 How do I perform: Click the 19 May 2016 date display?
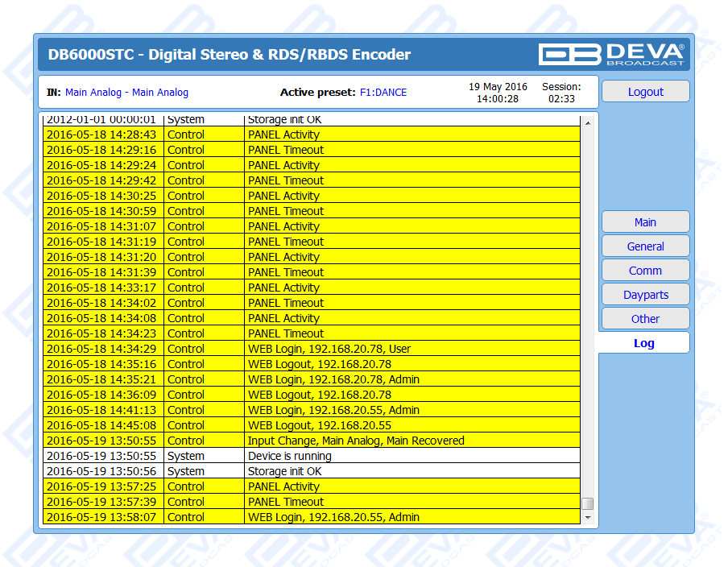tap(498, 86)
